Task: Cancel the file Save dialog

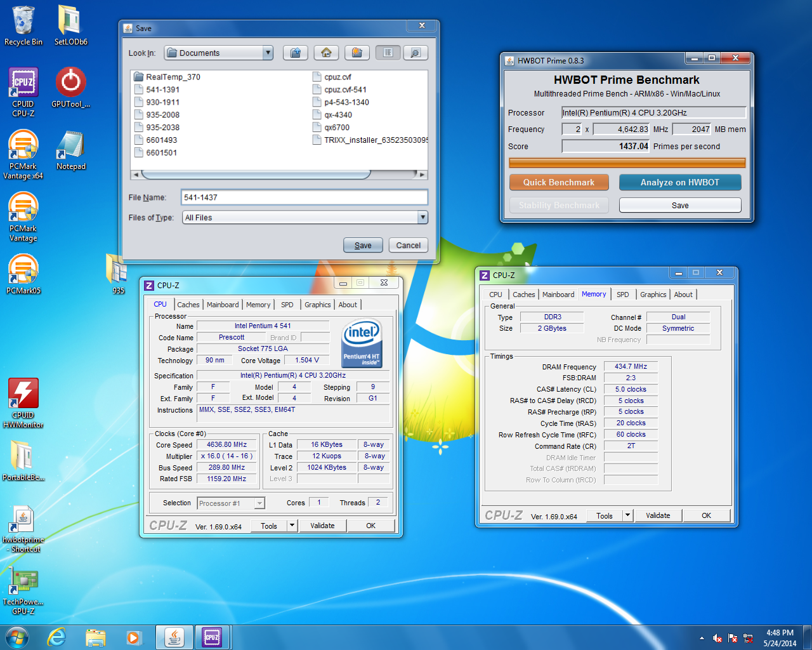Action: coord(409,245)
